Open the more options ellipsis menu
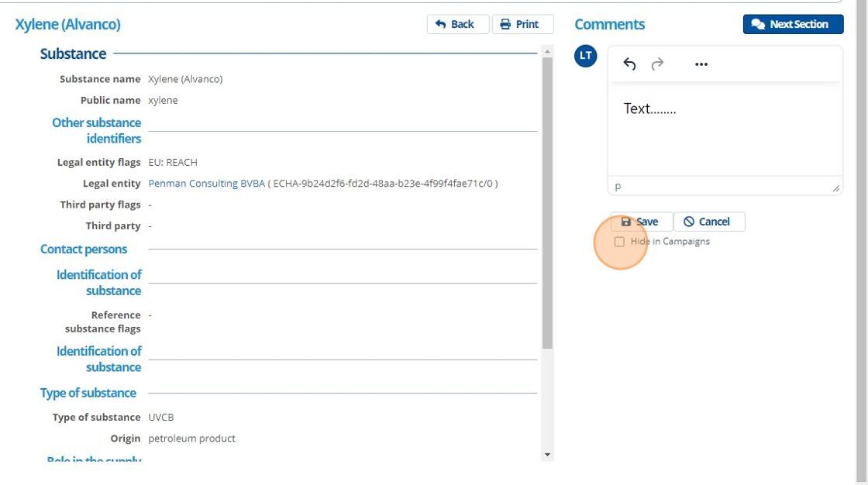Viewport: 868px width, 485px height. click(x=701, y=64)
